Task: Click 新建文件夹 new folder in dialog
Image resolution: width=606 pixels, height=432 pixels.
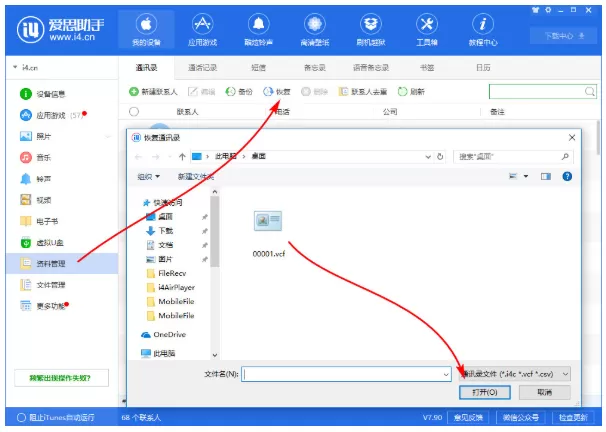Action: 196,177
